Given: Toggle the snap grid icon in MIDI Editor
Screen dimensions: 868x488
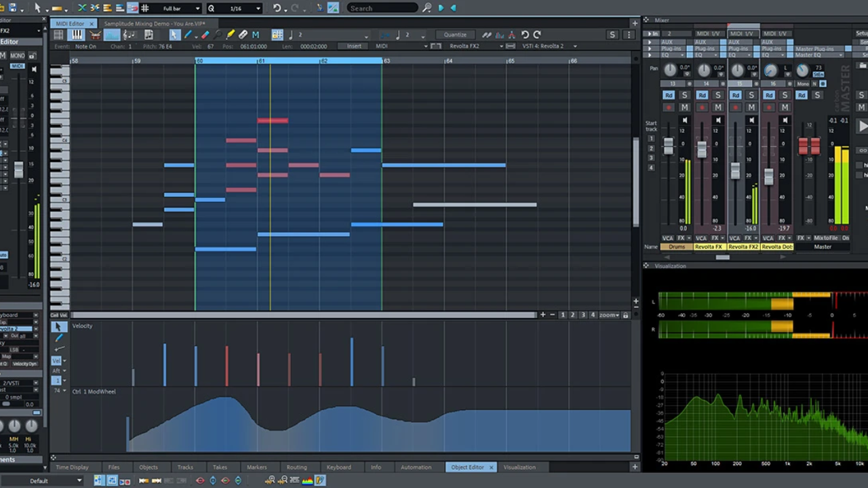Looking at the screenshot, I should 277,35.
